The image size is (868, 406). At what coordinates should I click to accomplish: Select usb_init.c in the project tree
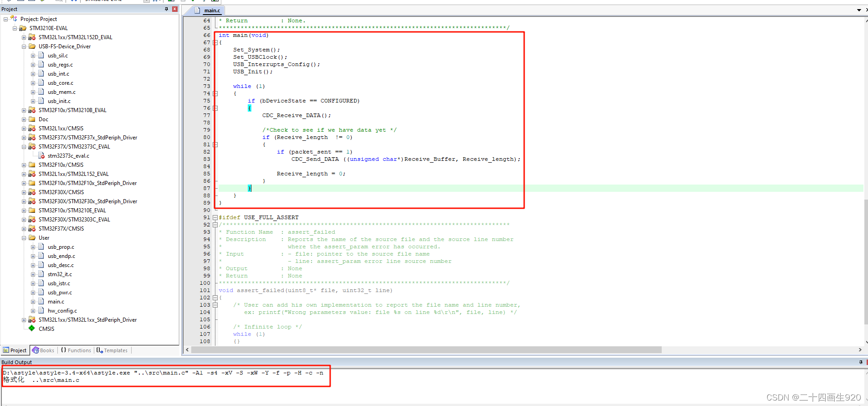click(x=59, y=101)
